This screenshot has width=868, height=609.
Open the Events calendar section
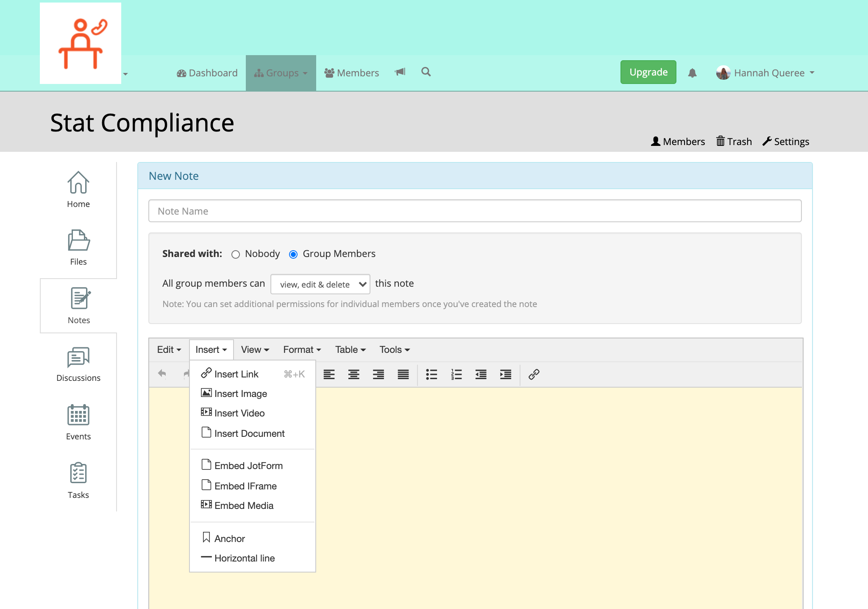78,422
